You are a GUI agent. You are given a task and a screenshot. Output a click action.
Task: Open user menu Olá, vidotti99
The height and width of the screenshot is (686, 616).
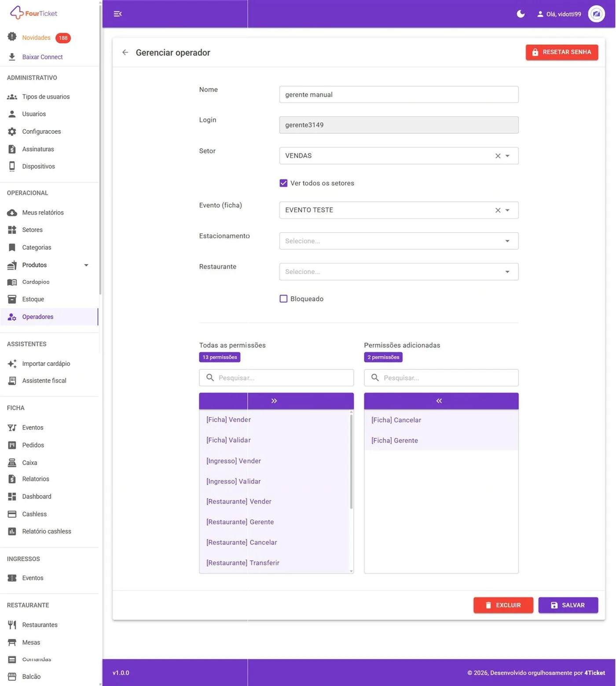[x=559, y=14]
